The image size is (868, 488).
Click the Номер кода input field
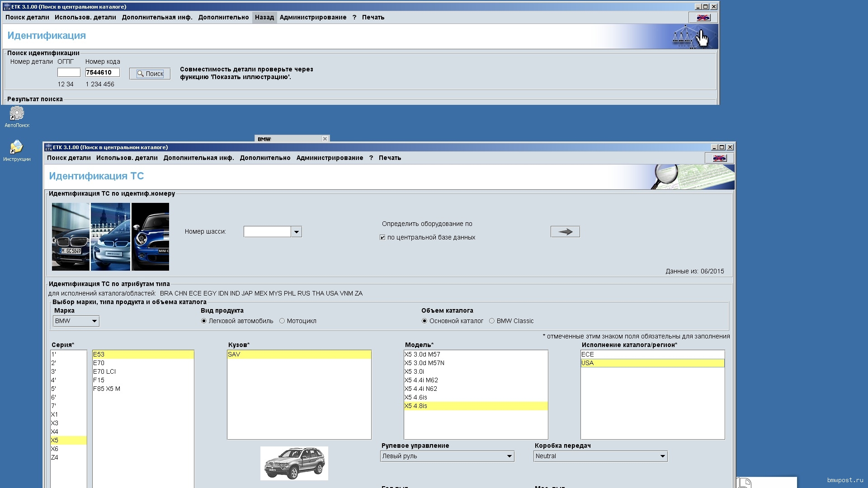pyautogui.click(x=103, y=73)
